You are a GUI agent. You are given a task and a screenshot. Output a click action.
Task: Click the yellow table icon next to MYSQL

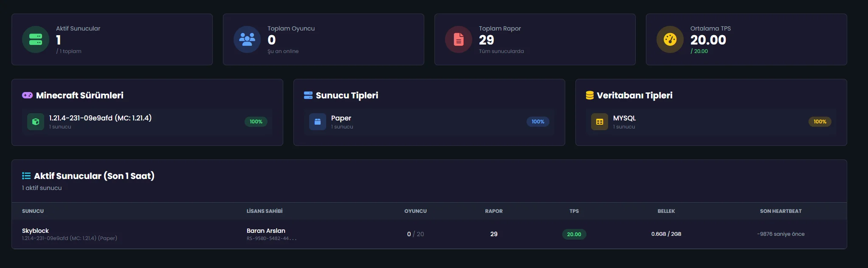[600, 122]
